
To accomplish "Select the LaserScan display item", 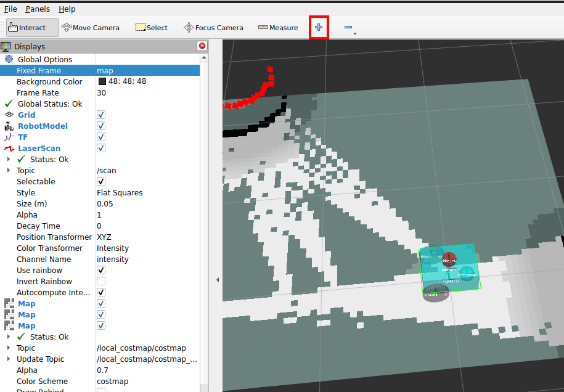I will pyautogui.click(x=39, y=149).
